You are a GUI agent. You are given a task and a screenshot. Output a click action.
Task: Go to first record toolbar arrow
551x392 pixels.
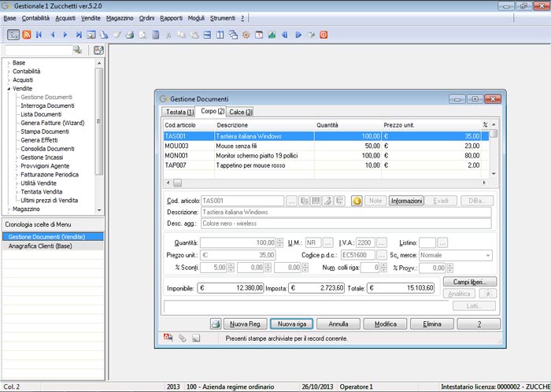coord(39,35)
